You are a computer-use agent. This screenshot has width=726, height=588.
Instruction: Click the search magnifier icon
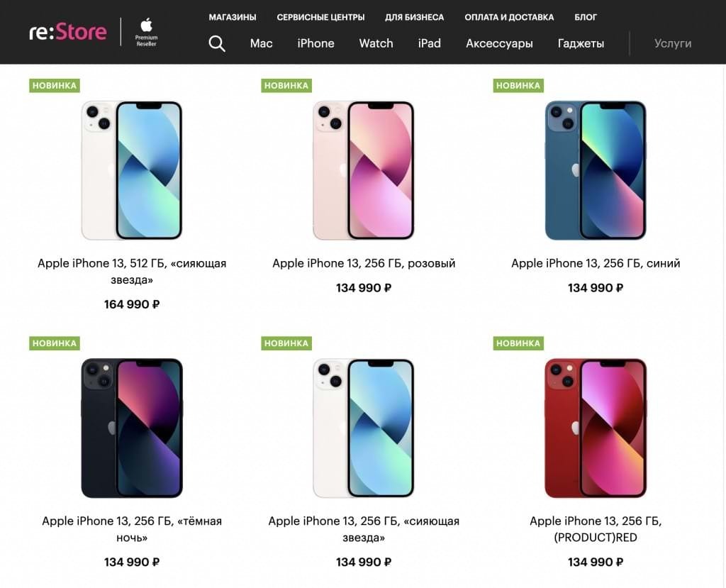tap(217, 43)
